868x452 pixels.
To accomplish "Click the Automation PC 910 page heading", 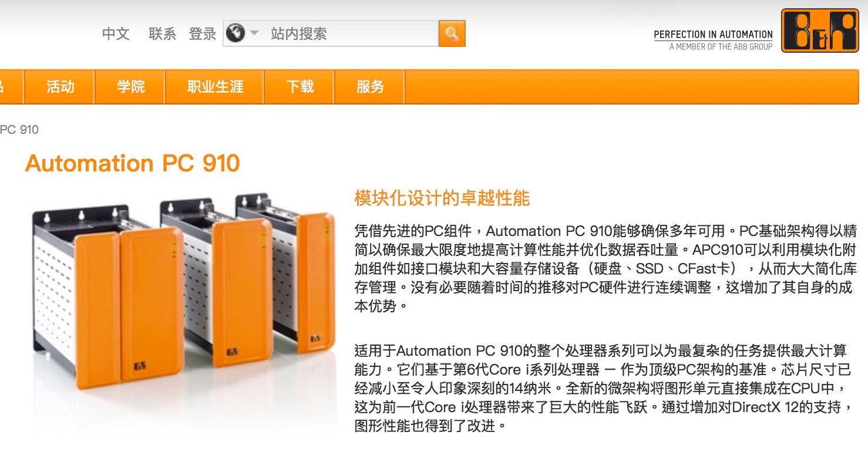I will (133, 163).
